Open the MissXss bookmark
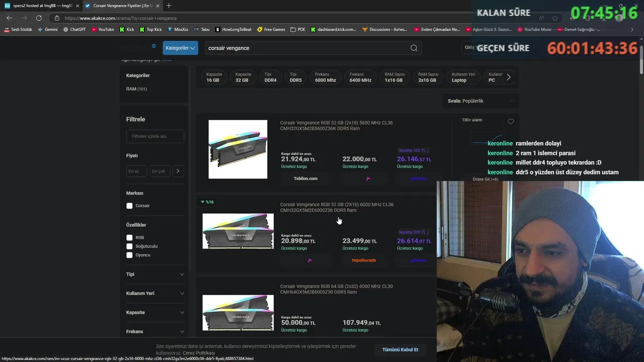The image size is (644, 362). coord(178,30)
